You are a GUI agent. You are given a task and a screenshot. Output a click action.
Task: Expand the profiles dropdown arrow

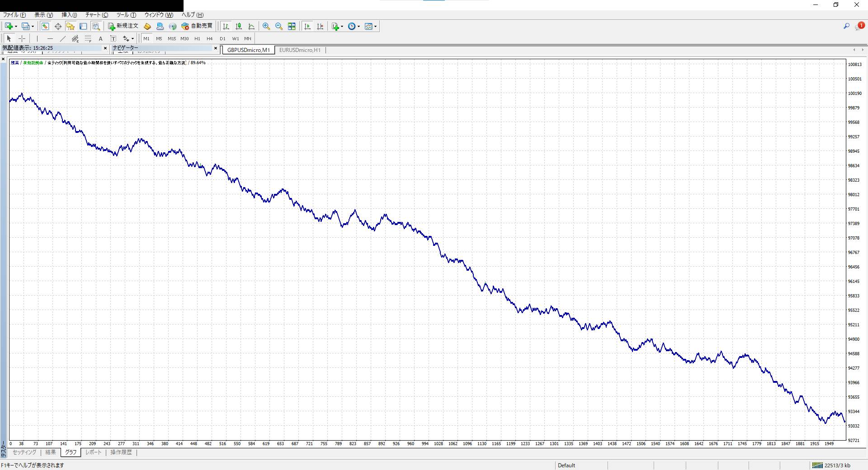click(x=33, y=26)
